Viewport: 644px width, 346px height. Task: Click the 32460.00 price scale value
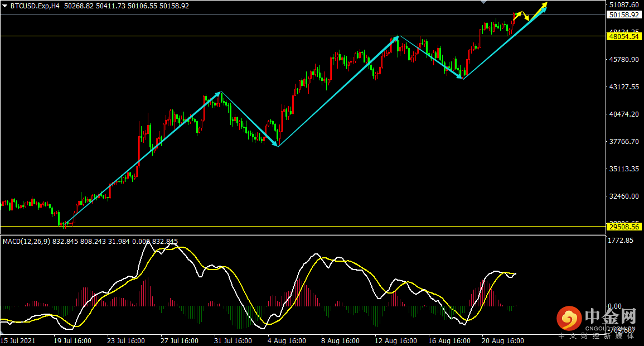[x=624, y=196]
